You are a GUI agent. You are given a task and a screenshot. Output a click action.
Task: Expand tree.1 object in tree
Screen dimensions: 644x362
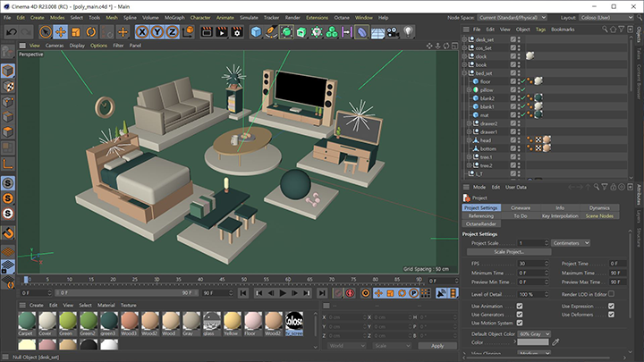click(x=469, y=157)
